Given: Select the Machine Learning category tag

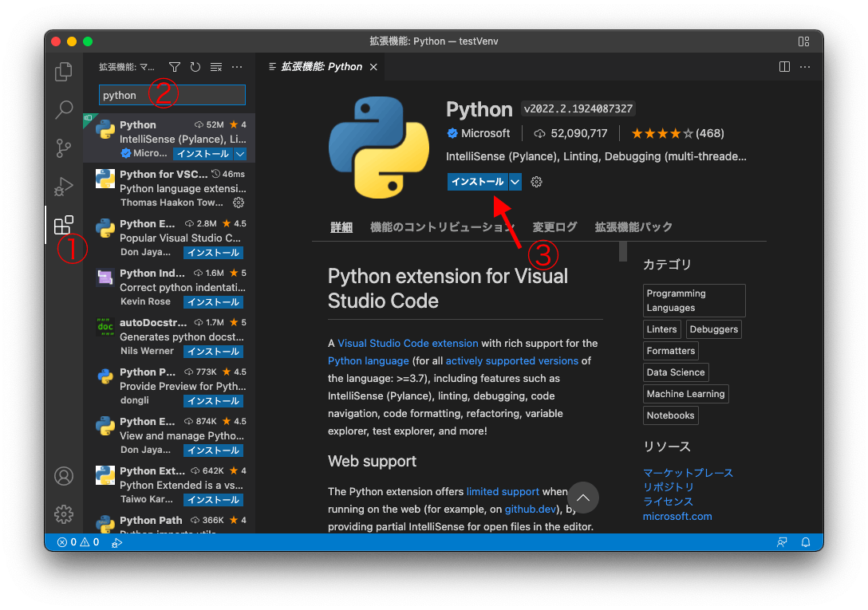Looking at the screenshot, I should pos(686,394).
